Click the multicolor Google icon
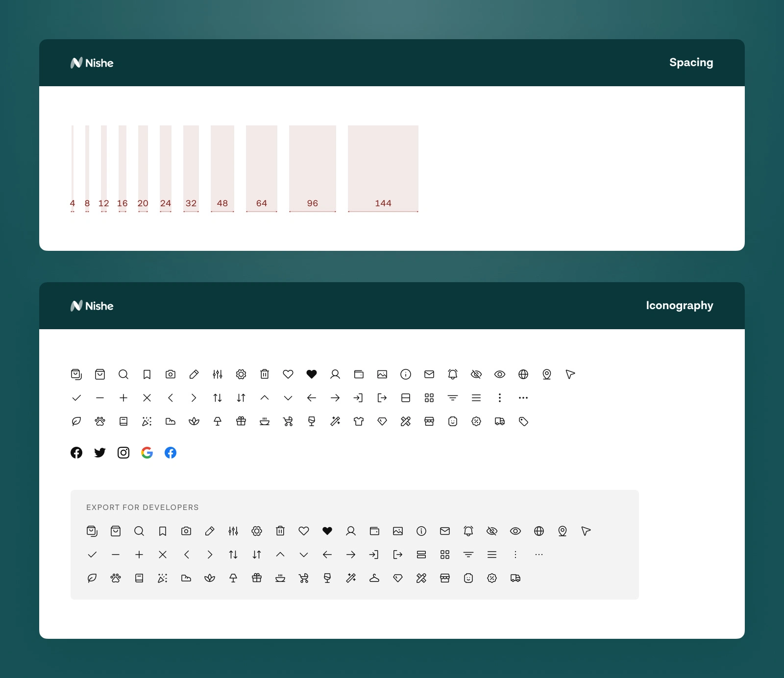 (x=147, y=453)
